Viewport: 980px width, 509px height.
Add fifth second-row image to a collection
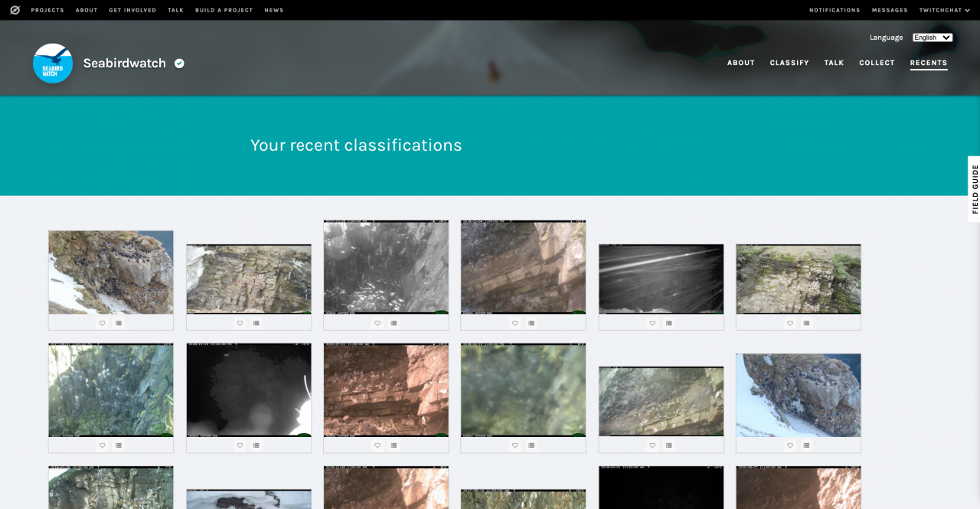click(669, 445)
